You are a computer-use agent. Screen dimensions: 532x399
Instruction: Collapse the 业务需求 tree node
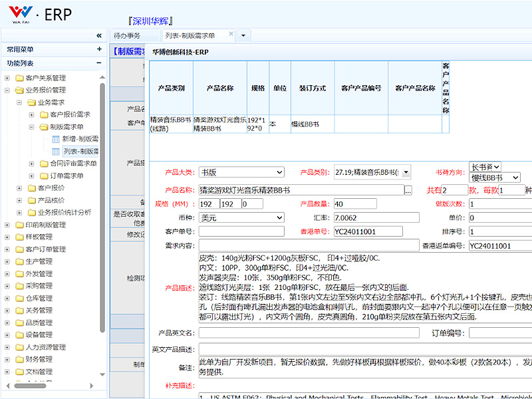click(19, 102)
